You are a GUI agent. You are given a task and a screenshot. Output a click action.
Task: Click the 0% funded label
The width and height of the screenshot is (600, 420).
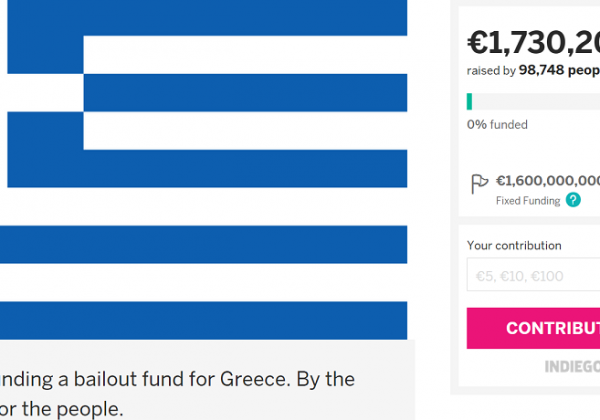(x=497, y=125)
